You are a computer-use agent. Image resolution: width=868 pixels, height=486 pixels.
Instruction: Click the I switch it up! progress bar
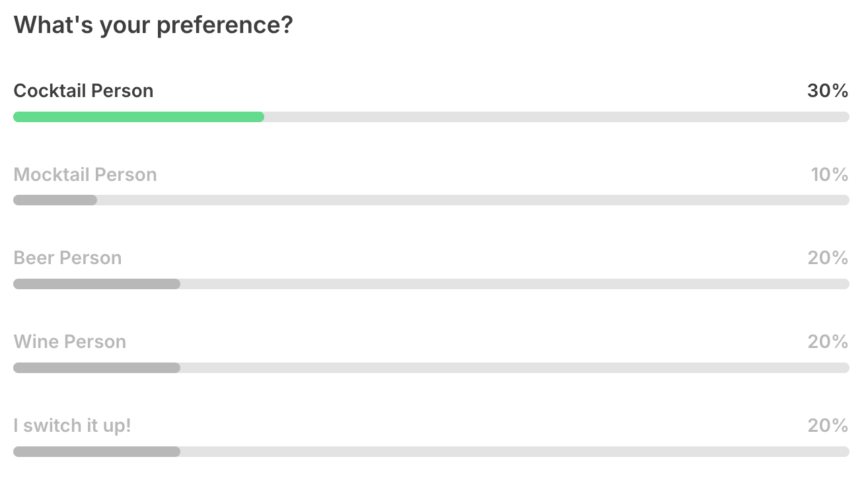96,452
